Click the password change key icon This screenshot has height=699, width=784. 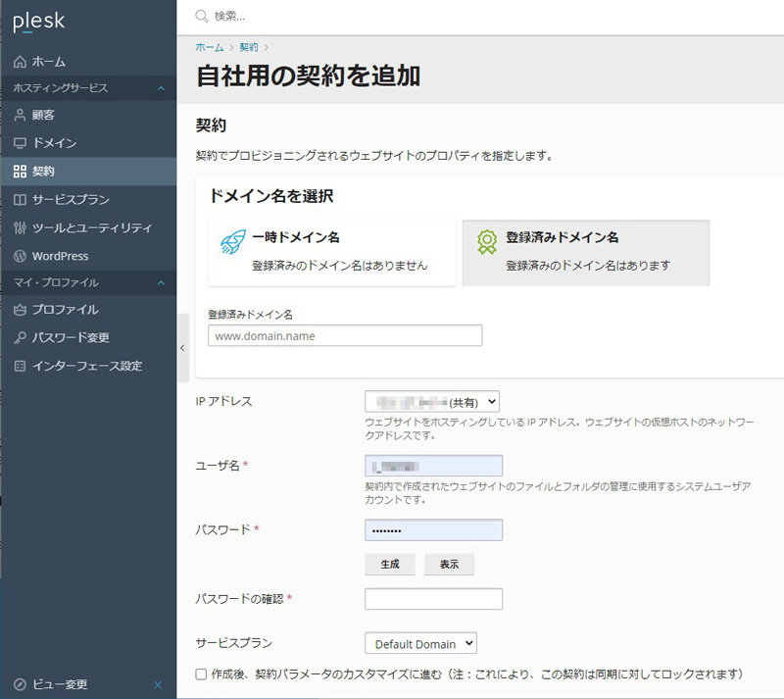click(21, 338)
